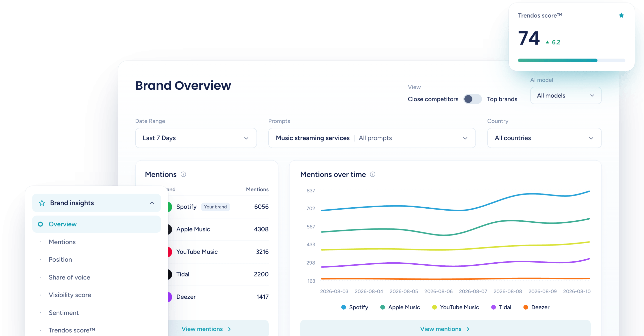Open the Prompts dropdown
The height and width of the screenshot is (336, 644).
[x=372, y=138]
